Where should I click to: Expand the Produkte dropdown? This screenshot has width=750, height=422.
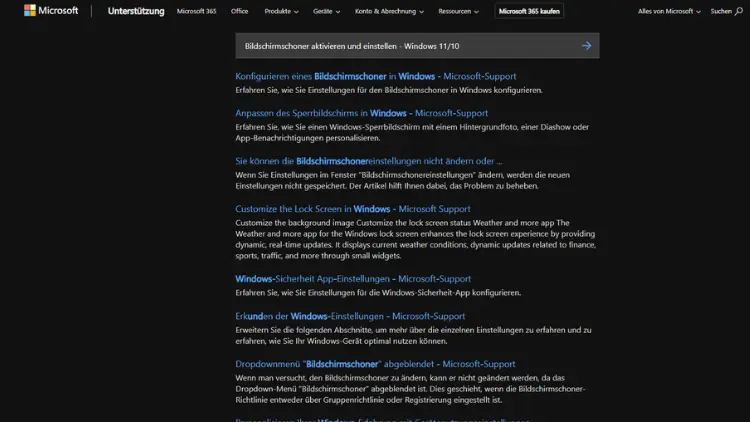pos(281,11)
